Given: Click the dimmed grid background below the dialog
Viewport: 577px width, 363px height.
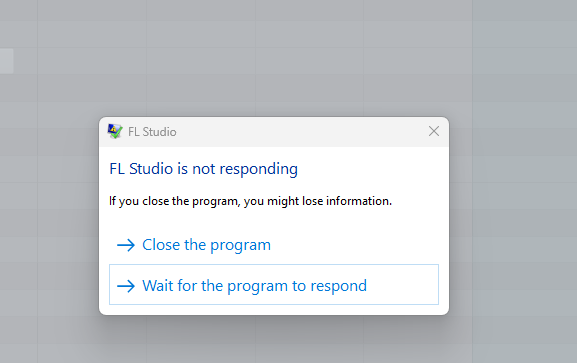Looking at the screenshot, I should [x=274, y=341].
